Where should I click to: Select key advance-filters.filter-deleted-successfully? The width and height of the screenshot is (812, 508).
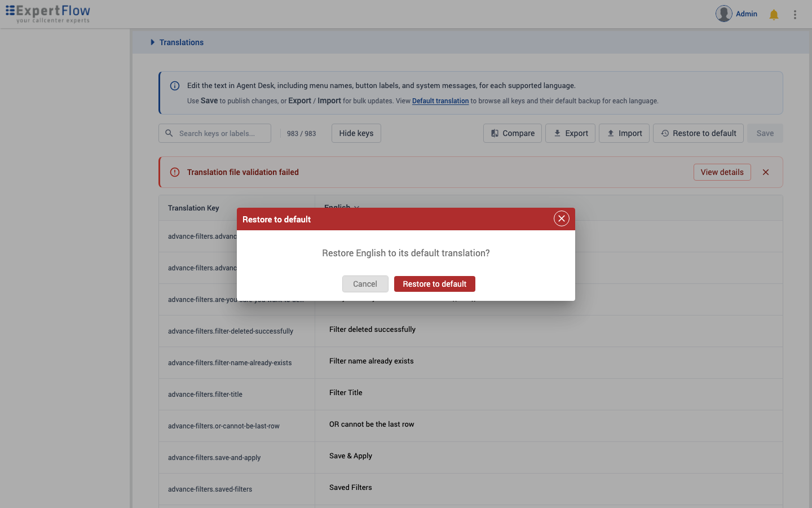click(x=231, y=331)
